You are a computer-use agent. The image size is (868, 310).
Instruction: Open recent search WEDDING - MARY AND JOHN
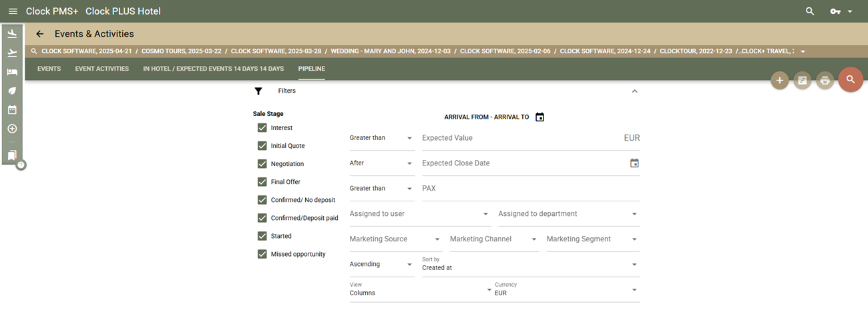tap(391, 51)
